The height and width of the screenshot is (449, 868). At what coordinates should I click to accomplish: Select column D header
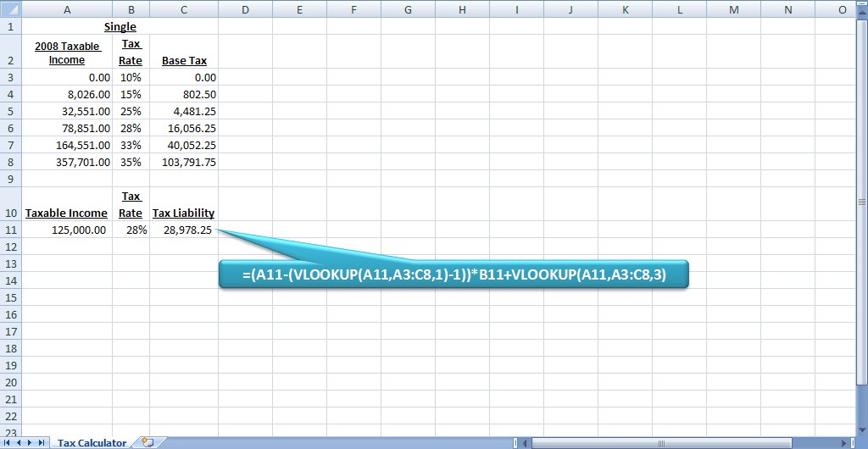245,9
